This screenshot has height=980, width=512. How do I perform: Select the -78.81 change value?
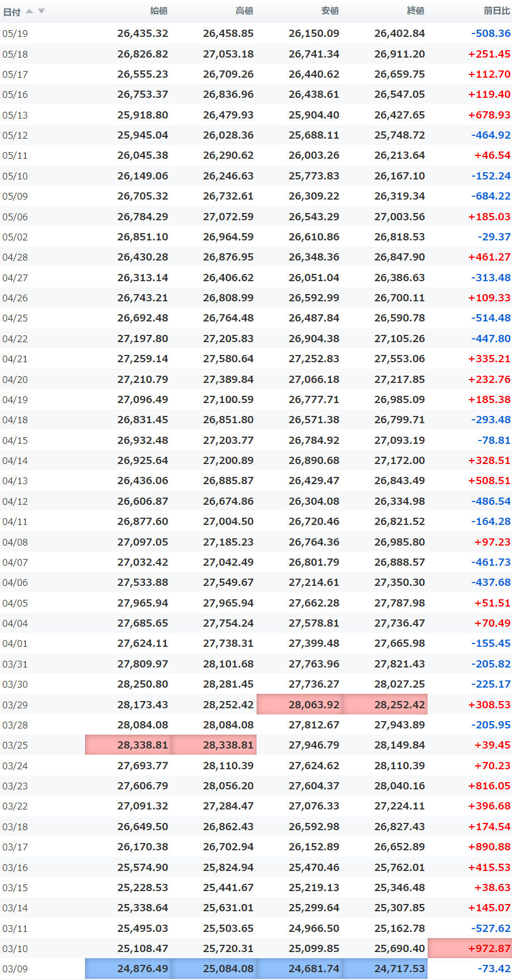click(x=494, y=441)
